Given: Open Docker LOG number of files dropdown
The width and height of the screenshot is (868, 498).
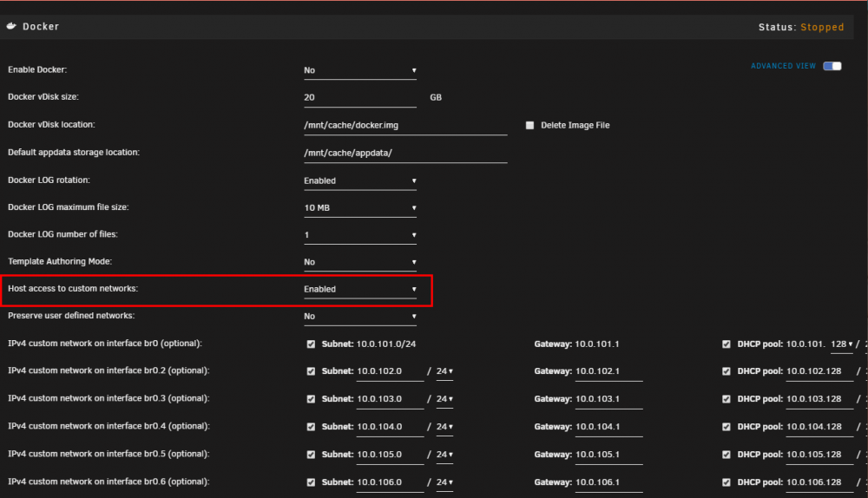Looking at the screenshot, I should 360,235.
